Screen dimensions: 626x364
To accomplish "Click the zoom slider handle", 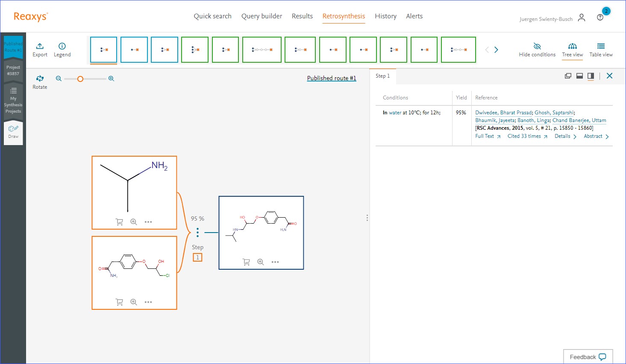I will point(80,79).
